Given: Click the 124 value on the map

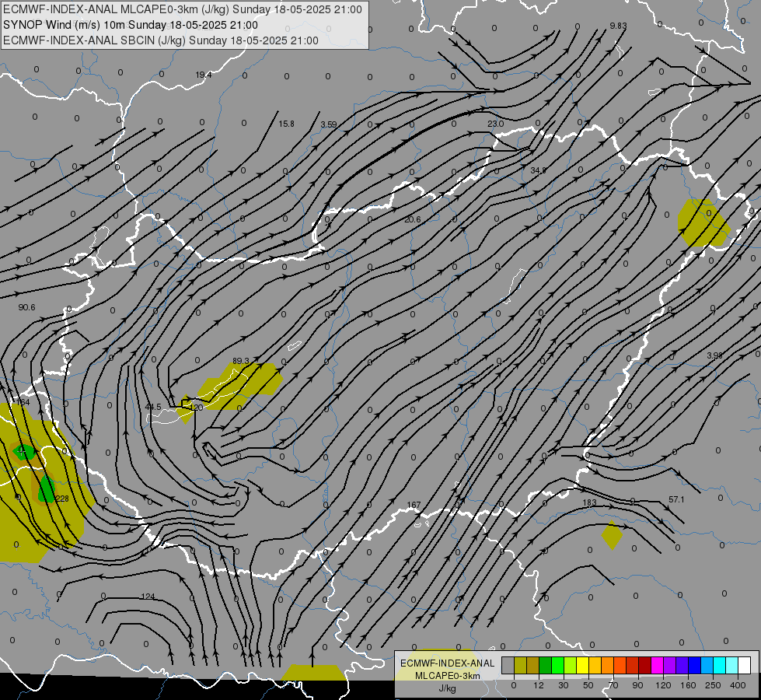Looking at the screenshot, I should pyautogui.click(x=148, y=597).
